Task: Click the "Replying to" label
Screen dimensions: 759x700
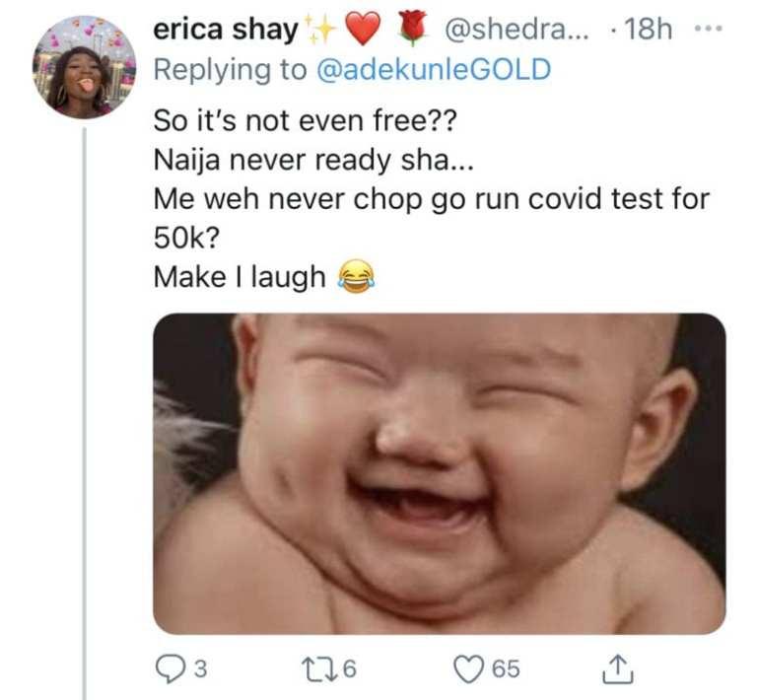Action: 233,71
